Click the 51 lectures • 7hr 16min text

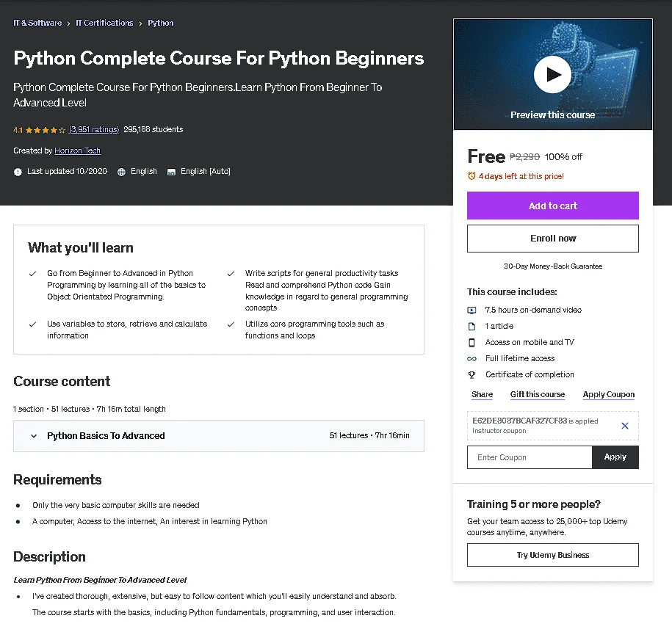coord(369,436)
